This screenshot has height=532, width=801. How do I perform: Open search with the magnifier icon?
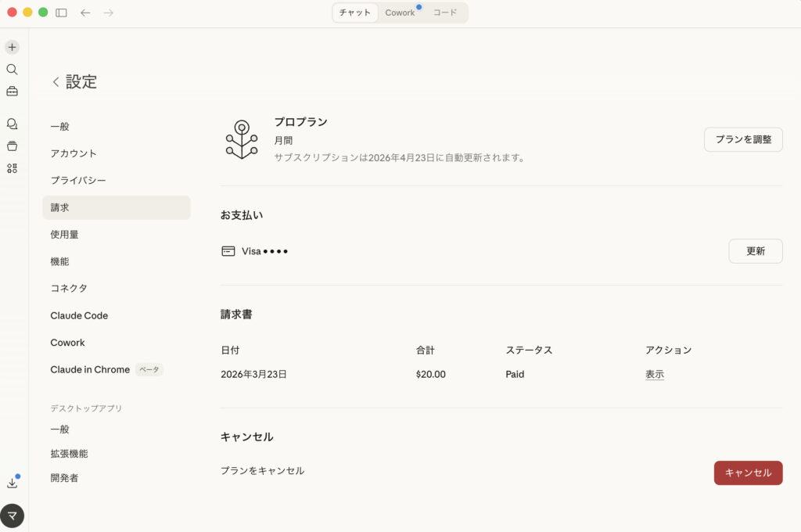click(x=12, y=69)
